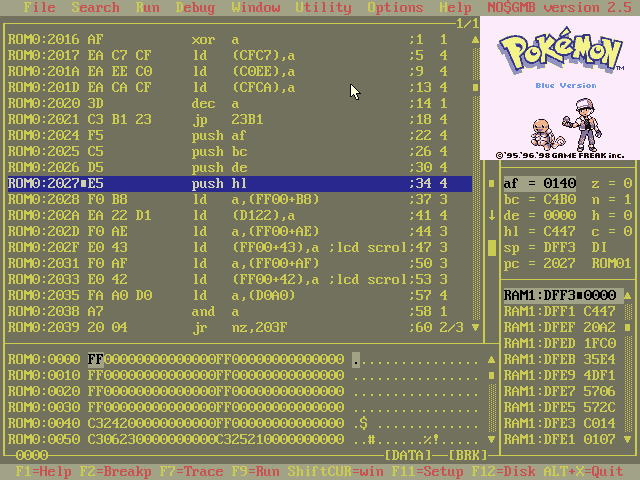Select the push af line at ROM0:2024
640x480 pixels.
coord(240,136)
